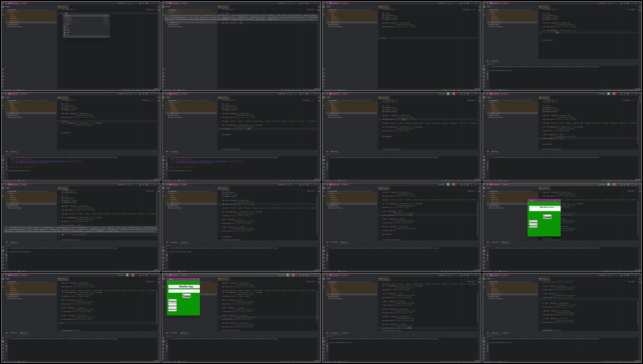643x364 pixels.
Task: In the getint completion-list frame, open the Problems tool-window icon
Action: [3, 83]
